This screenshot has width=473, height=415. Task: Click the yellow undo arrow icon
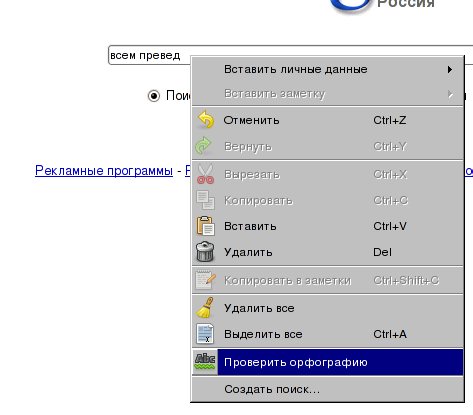pyautogui.click(x=205, y=120)
